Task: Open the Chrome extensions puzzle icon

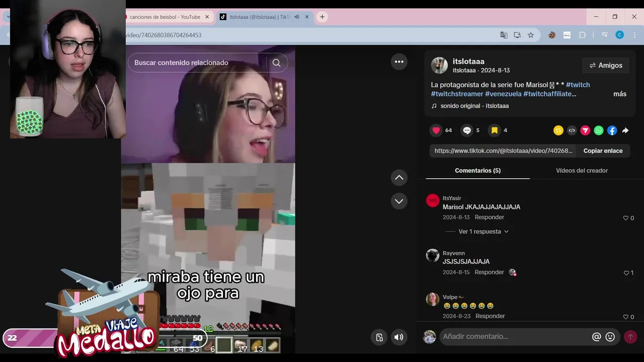Action: (x=582, y=35)
